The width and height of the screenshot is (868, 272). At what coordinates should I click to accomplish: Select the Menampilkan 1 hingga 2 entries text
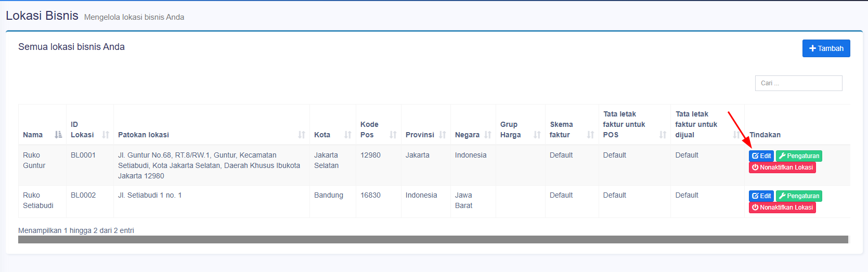tap(76, 230)
